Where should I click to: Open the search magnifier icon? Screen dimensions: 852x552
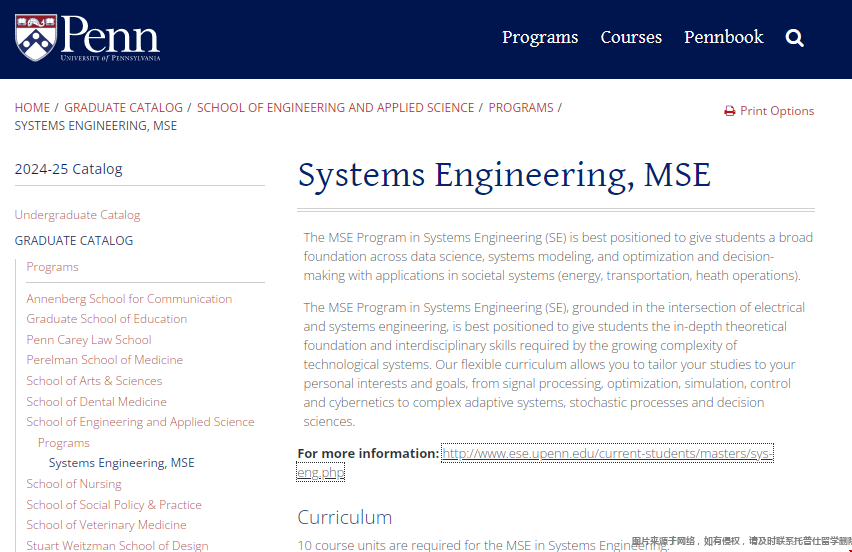794,37
